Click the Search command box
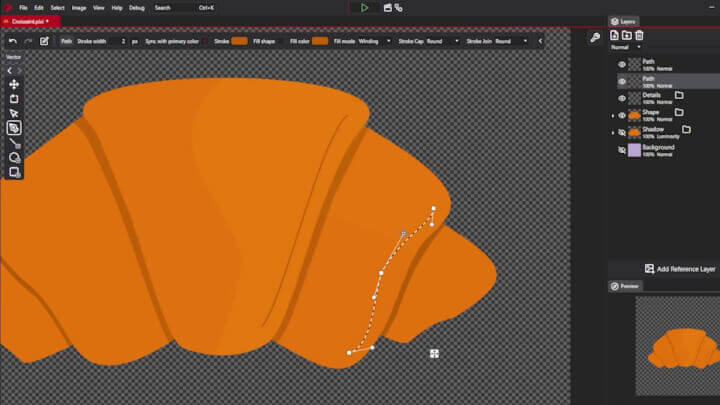The height and width of the screenshot is (405, 720). point(184,8)
